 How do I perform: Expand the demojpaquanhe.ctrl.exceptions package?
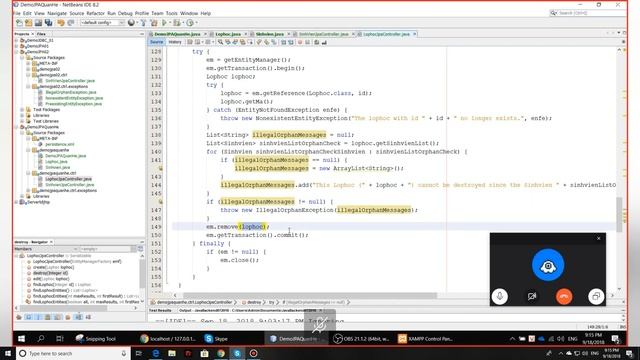[28, 190]
